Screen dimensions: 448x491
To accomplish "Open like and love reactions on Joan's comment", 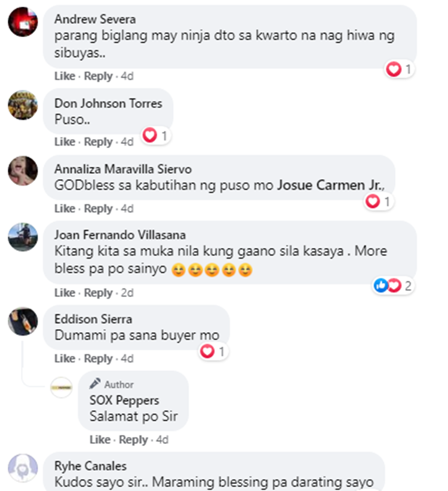I will [x=393, y=286].
